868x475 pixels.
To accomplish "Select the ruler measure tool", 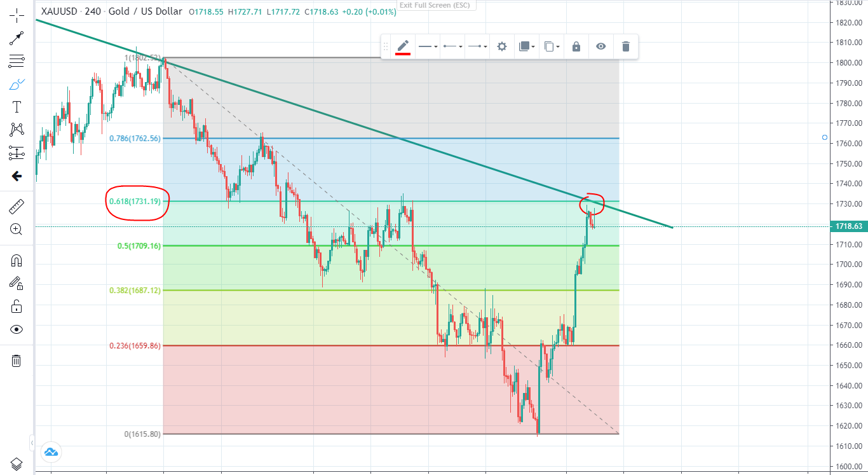I will 17,207.
